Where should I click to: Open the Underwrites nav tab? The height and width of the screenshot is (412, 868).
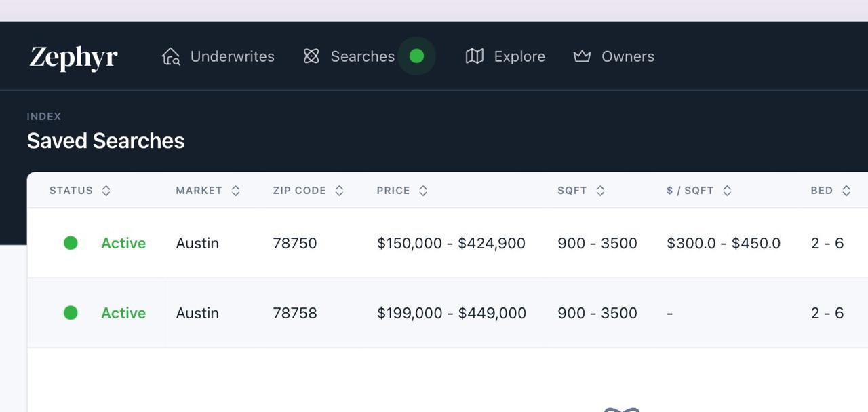click(x=232, y=56)
